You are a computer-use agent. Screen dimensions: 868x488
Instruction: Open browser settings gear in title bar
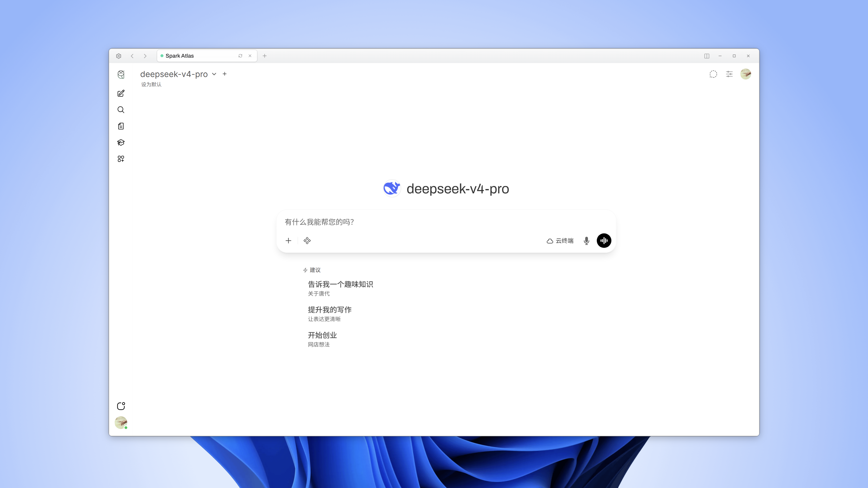tap(119, 56)
